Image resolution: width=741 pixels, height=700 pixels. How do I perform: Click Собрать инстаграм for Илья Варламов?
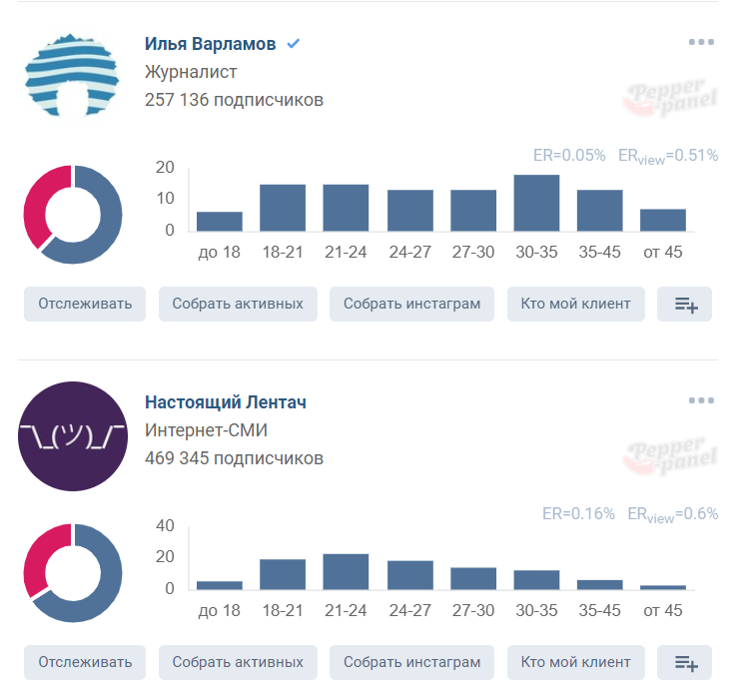click(x=411, y=304)
